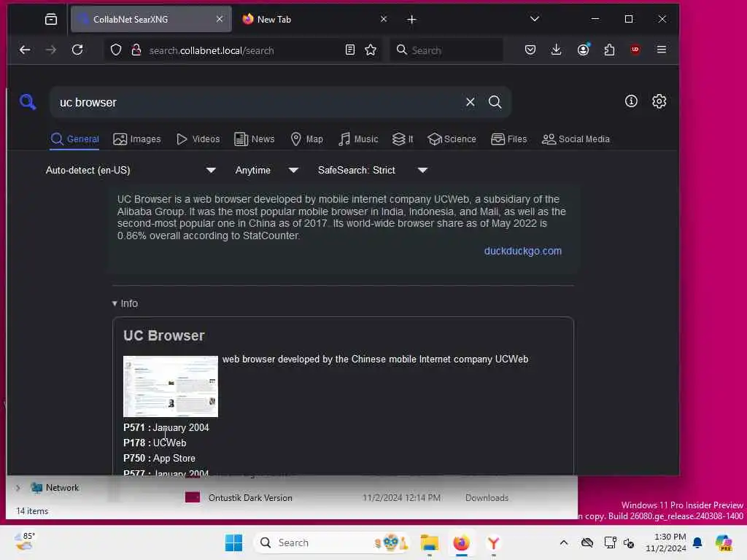Open the notification bell in the tray

click(697, 542)
